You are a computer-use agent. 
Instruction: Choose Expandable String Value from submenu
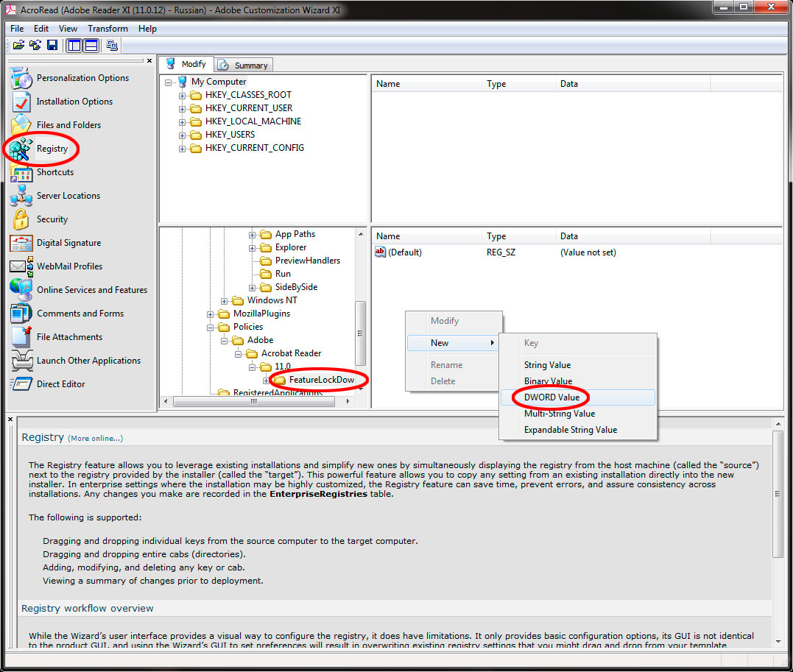577,430
